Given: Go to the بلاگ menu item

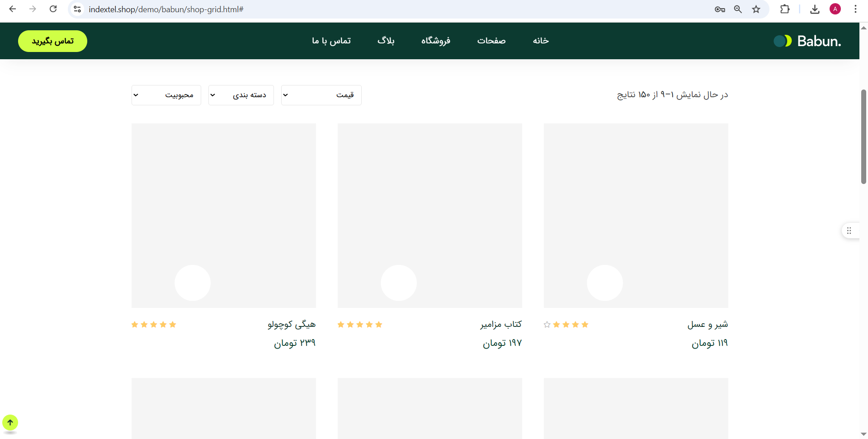Looking at the screenshot, I should pos(386,41).
